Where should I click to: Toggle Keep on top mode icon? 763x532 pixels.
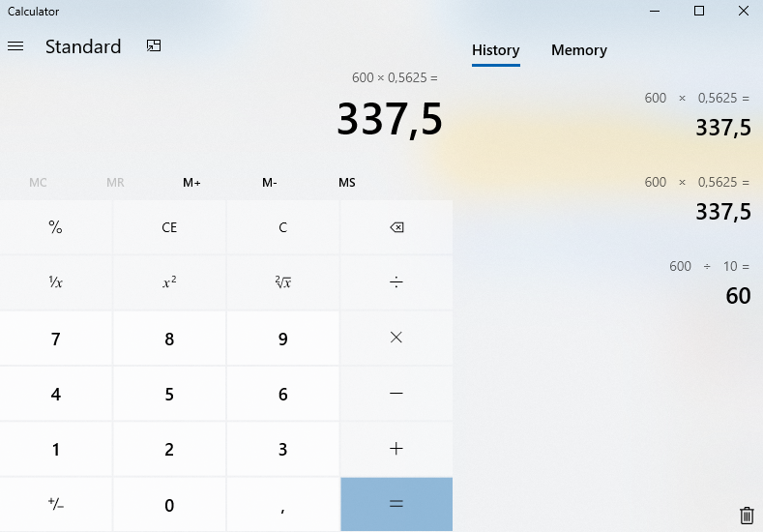(154, 46)
